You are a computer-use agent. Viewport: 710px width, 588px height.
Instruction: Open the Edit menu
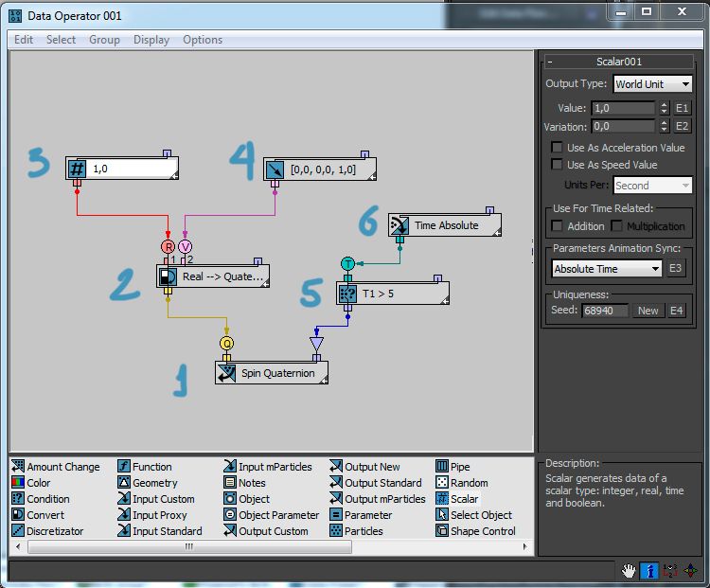pyautogui.click(x=24, y=40)
